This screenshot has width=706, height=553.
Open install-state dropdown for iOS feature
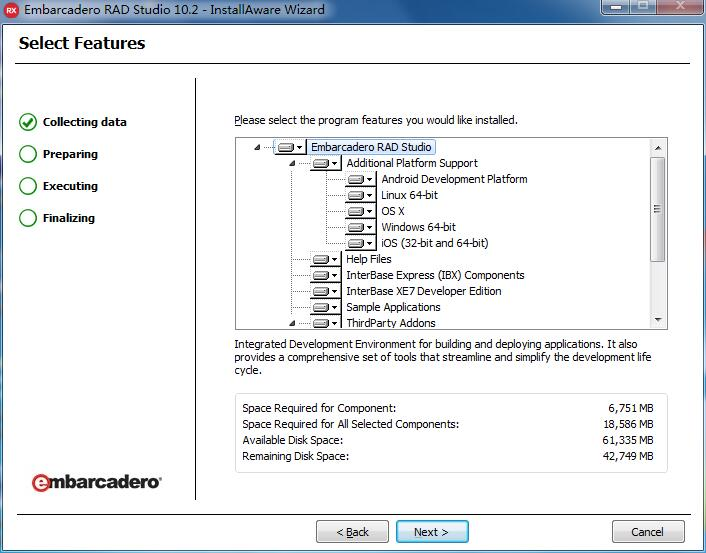pos(361,243)
